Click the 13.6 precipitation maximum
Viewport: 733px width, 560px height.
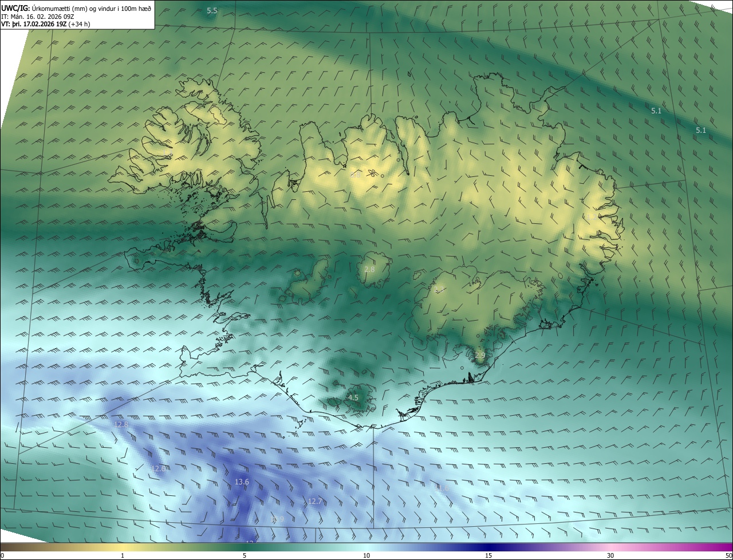(x=242, y=482)
